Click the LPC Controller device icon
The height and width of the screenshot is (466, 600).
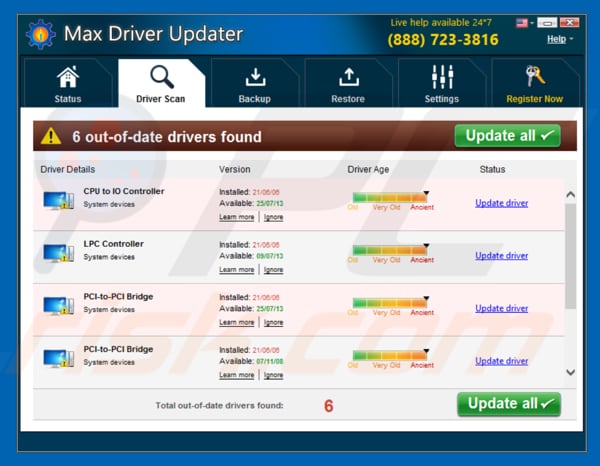tap(59, 253)
